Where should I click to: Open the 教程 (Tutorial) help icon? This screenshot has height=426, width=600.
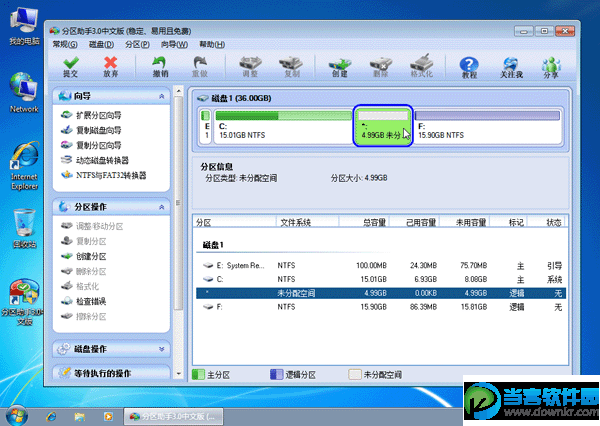coord(469,67)
